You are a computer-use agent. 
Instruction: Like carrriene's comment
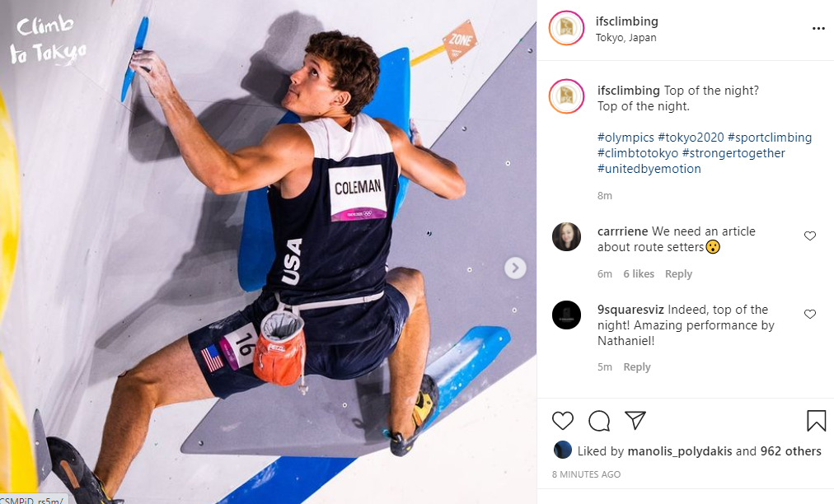(x=810, y=236)
